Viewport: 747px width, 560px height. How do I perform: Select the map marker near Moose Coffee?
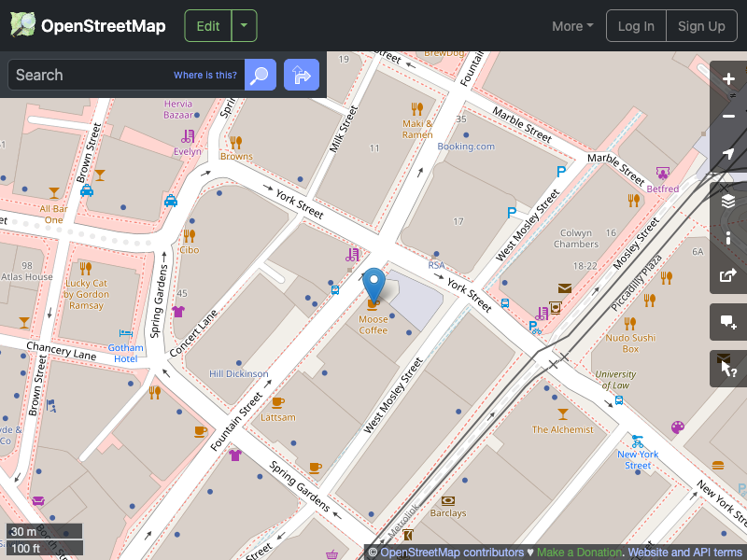coord(374,282)
